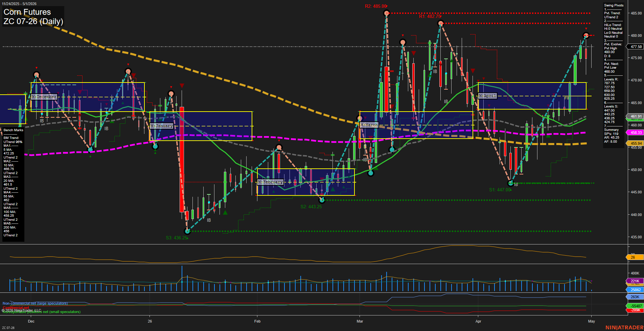This screenshot has width=644, height=331.
Task: Select the "M:March" monthly box label
Action: (369, 125)
